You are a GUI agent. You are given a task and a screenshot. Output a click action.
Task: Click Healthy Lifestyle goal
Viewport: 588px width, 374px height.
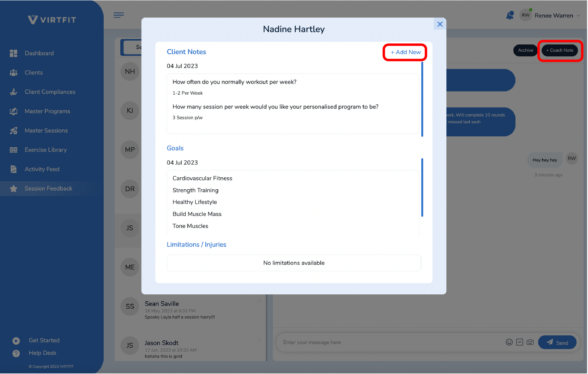195,202
